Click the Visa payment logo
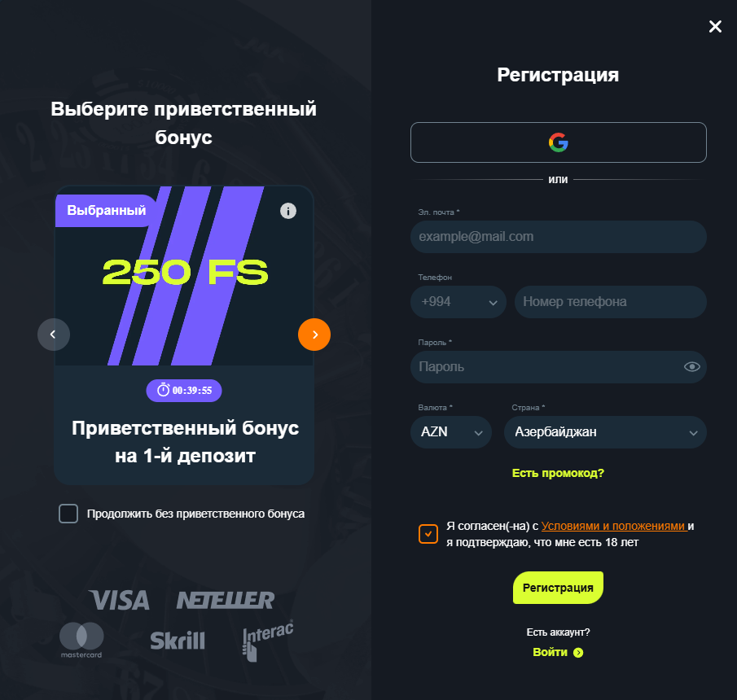The image size is (737, 700). [120, 601]
